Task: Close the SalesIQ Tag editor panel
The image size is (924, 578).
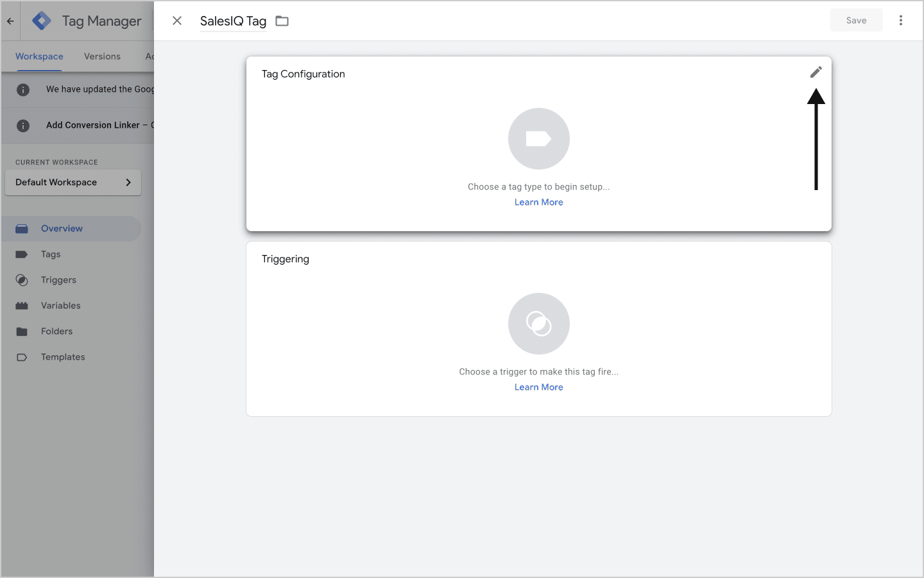Action: [x=177, y=21]
